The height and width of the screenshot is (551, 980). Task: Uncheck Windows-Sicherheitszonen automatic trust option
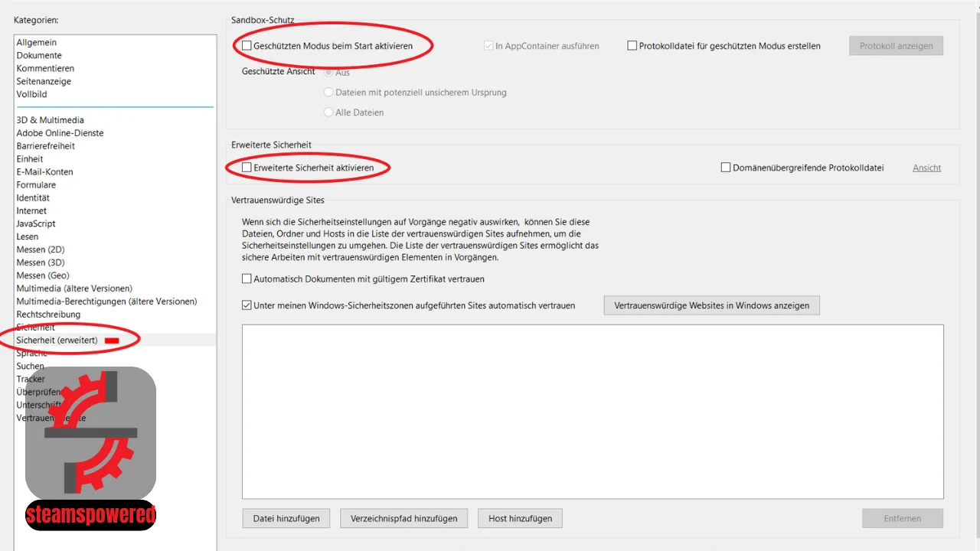click(247, 305)
